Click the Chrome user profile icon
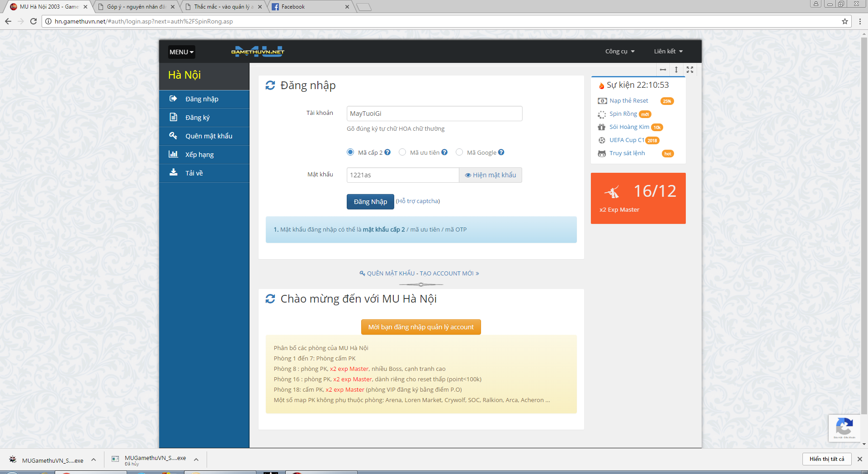 pyautogui.click(x=816, y=4)
